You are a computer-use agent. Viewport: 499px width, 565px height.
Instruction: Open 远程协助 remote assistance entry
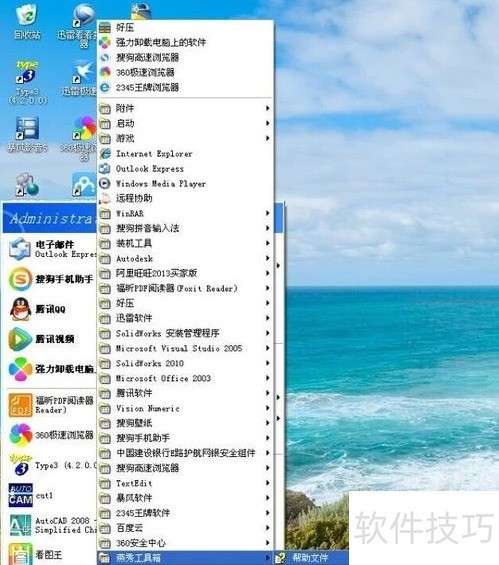coord(185,199)
